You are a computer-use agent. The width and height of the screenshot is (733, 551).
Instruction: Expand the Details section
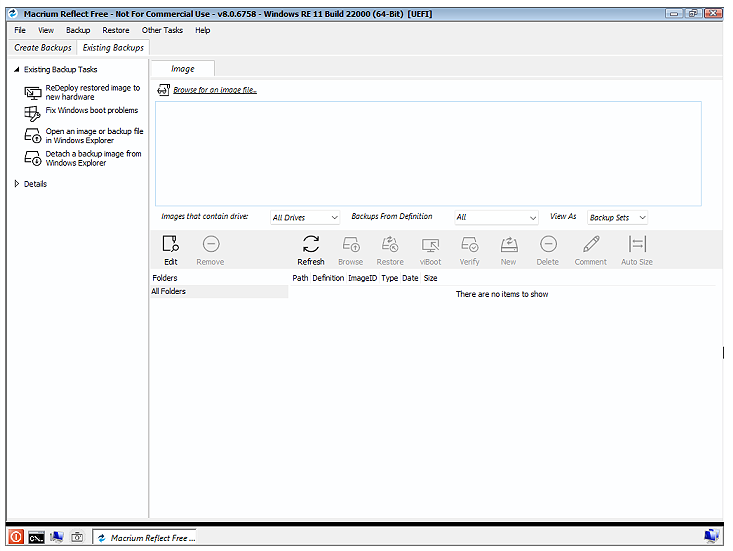point(17,184)
